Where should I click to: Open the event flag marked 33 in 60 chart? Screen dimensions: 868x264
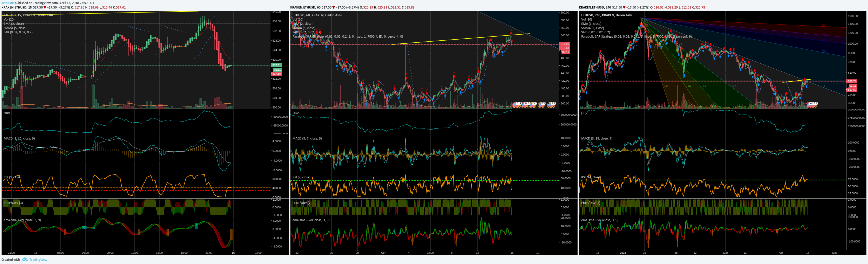coord(541,105)
